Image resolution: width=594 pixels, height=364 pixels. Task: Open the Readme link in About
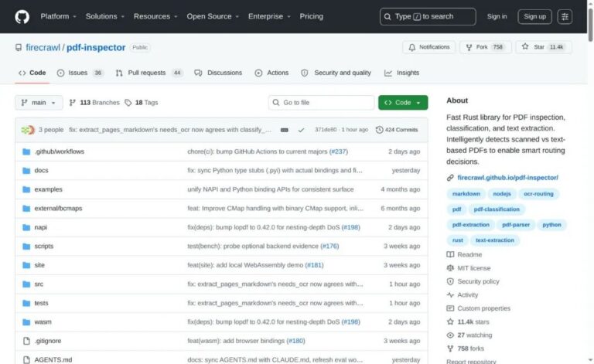(469, 255)
